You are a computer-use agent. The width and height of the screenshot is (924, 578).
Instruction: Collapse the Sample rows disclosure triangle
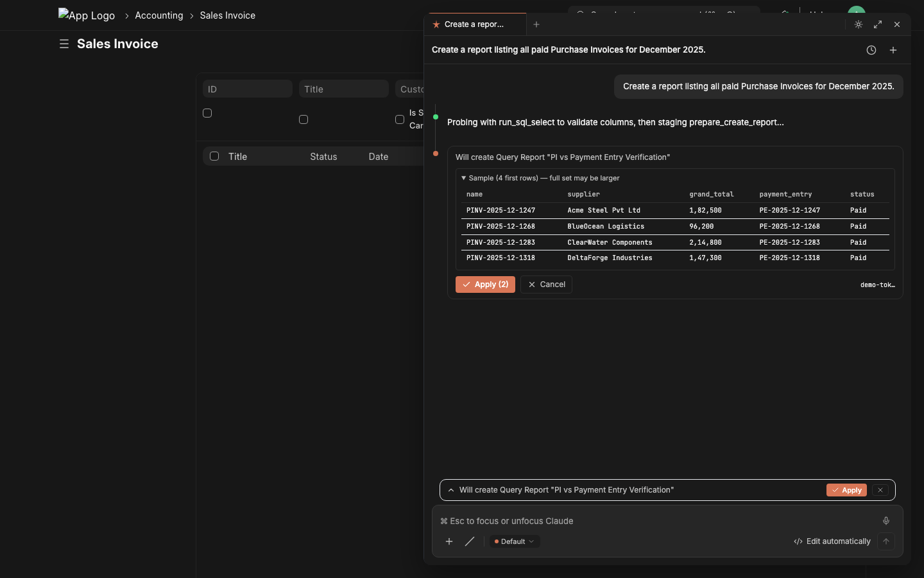(463, 178)
